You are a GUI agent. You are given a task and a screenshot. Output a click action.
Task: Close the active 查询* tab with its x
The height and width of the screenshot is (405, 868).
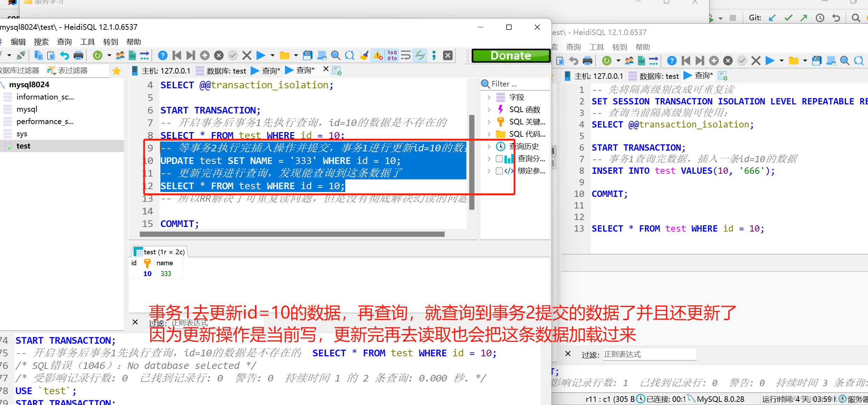(326, 69)
